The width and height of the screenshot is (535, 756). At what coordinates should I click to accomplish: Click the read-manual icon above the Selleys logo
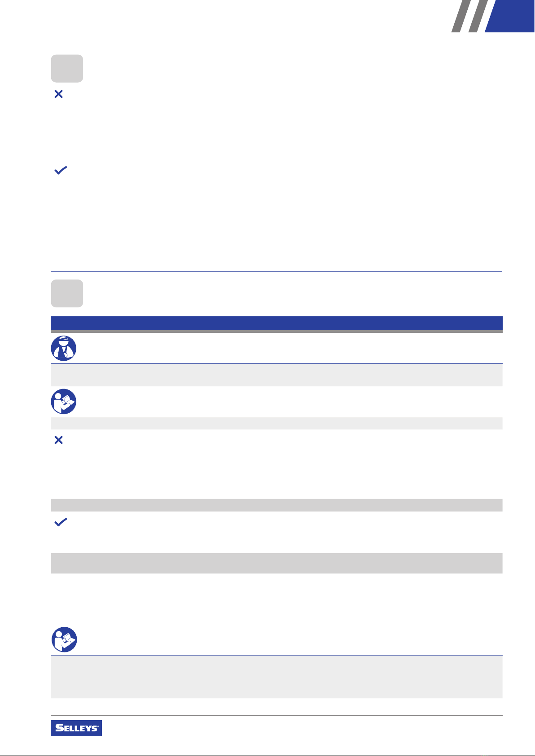(64, 639)
